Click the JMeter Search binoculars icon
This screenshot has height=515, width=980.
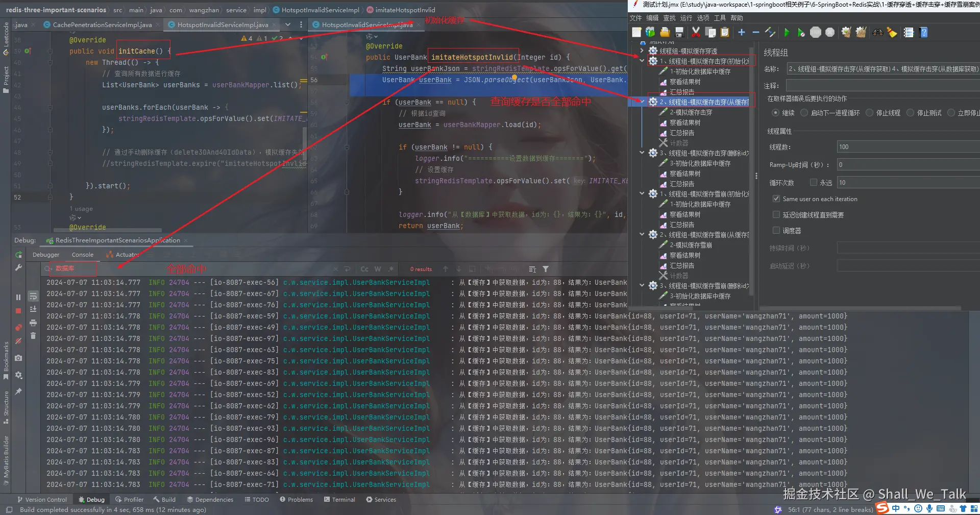tap(878, 32)
